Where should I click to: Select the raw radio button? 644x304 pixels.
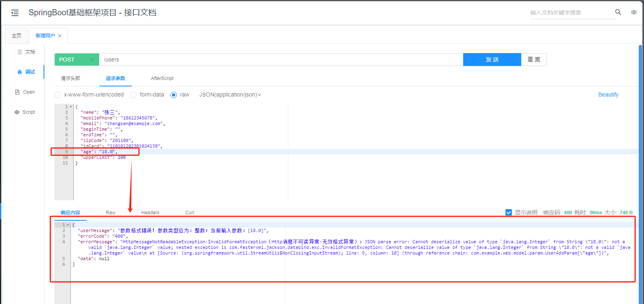(x=174, y=95)
